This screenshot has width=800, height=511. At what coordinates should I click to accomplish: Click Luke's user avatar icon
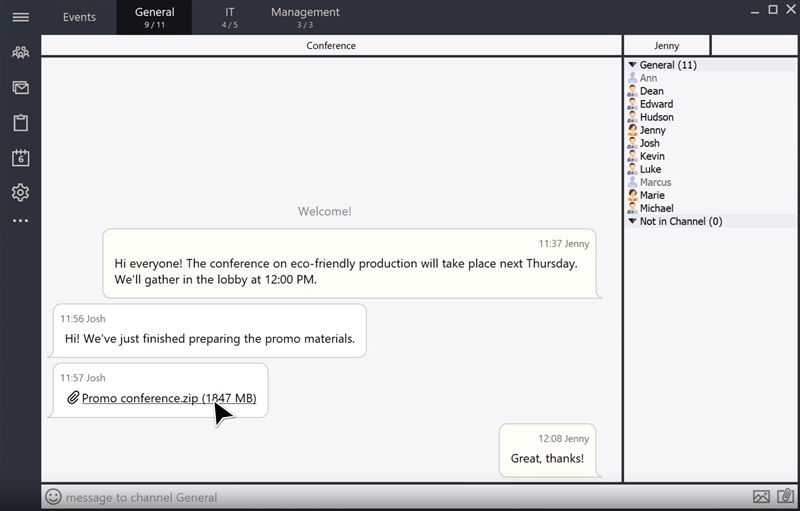point(632,169)
